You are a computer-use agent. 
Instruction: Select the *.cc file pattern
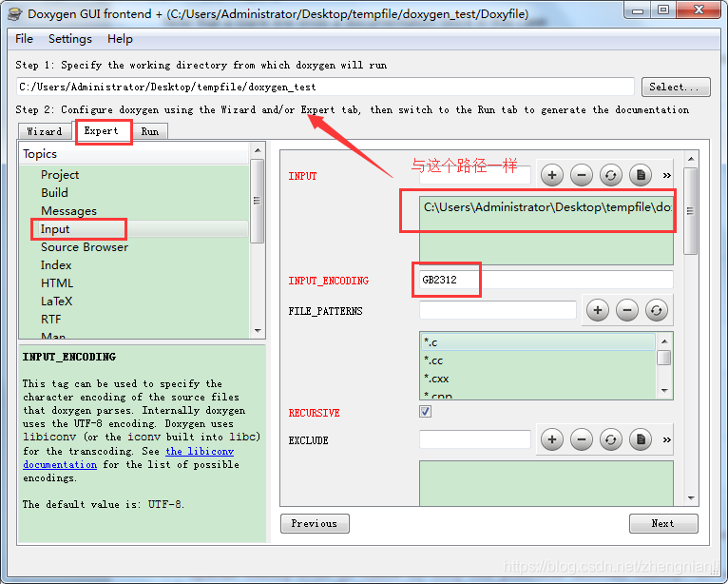tap(538, 360)
